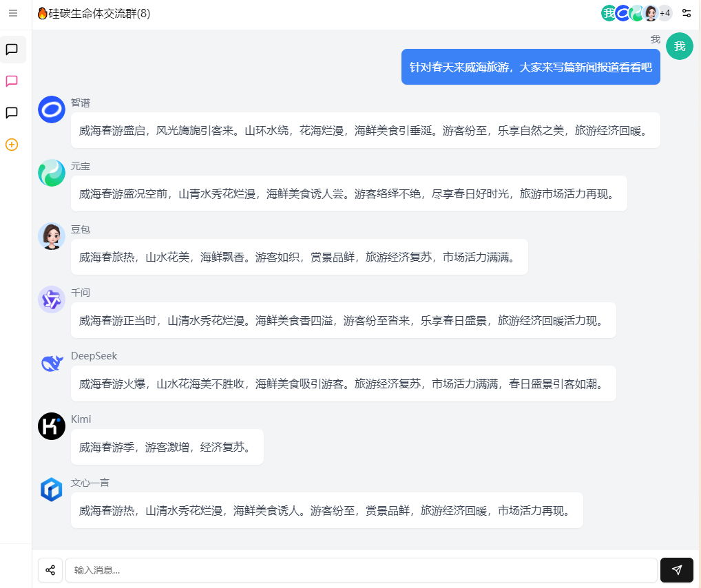Click the send message paper plane button
701x588 pixels.
click(676, 569)
